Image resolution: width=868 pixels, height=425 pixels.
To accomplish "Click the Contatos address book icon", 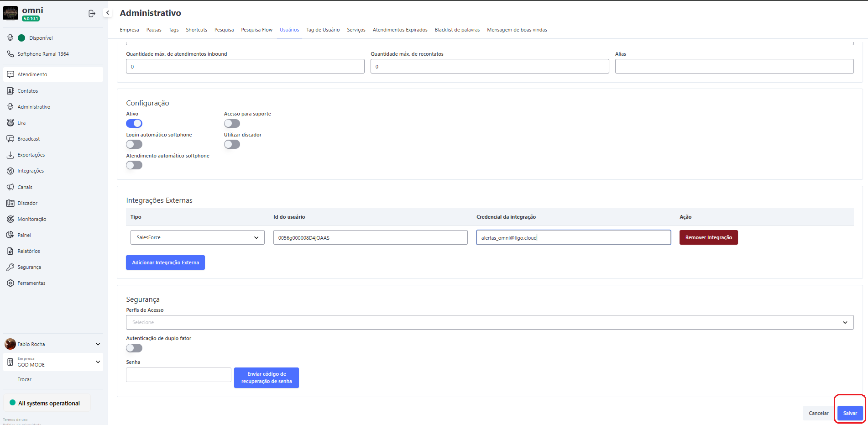I will [x=10, y=91].
